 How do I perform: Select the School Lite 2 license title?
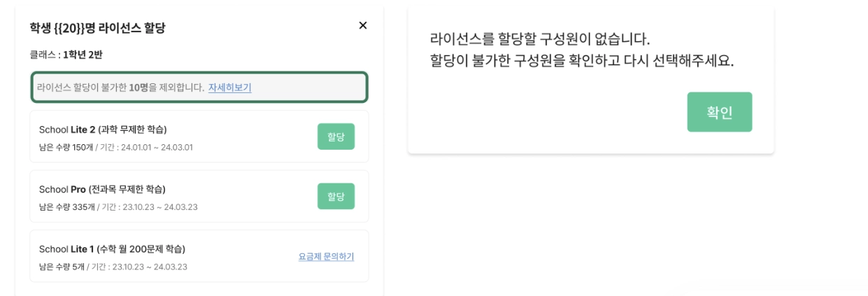(103, 129)
